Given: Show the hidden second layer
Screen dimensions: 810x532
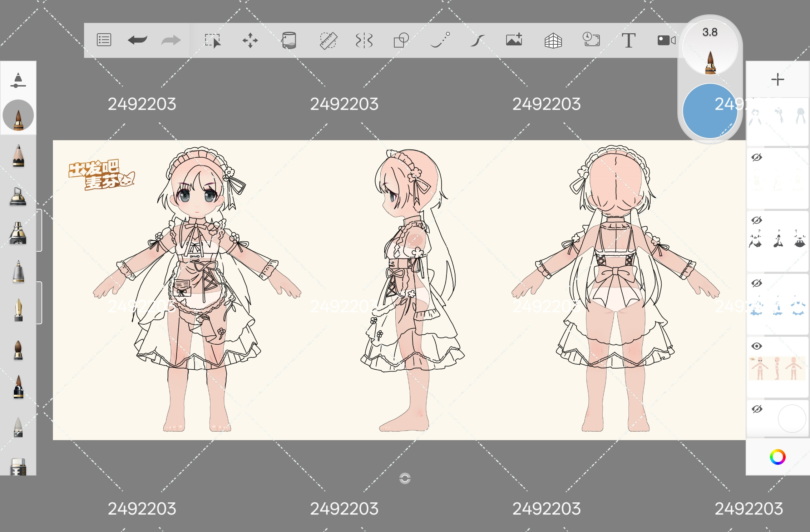Looking at the screenshot, I should pyautogui.click(x=757, y=157).
